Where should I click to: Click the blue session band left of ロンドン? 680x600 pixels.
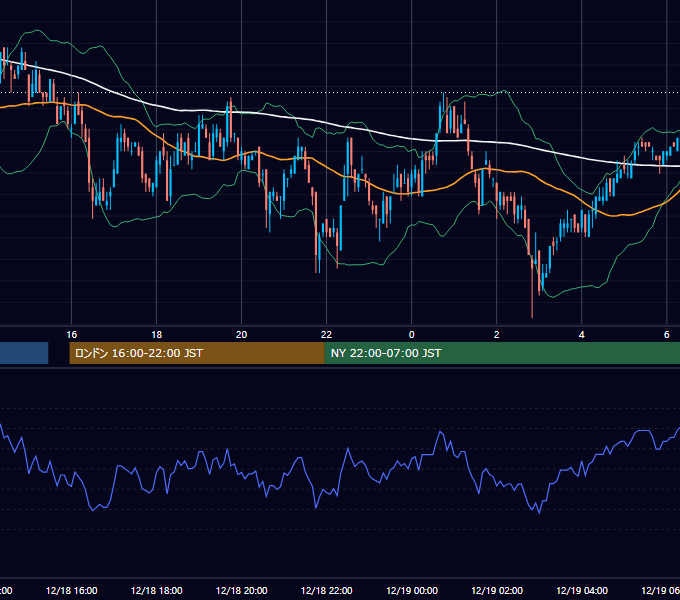[24, 353]
